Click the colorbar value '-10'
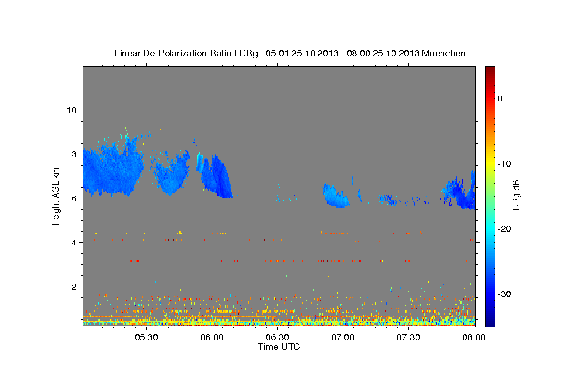The image size is (588, 392). 504,164
